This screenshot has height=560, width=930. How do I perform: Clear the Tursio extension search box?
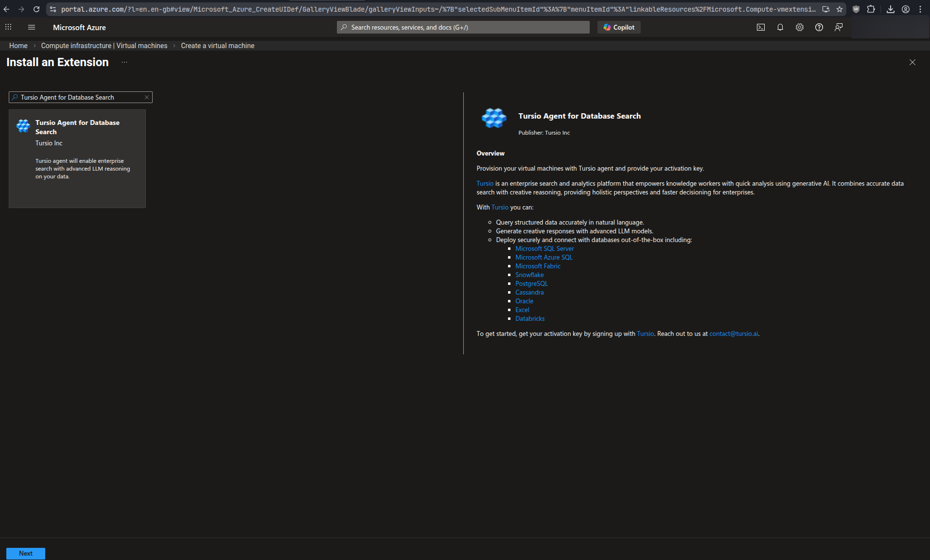[146, 97]
